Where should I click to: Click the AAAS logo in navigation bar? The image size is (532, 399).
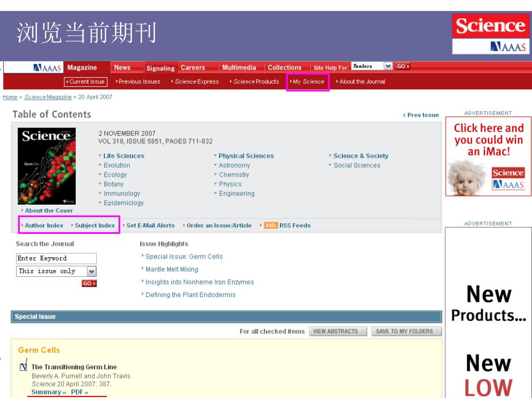pos(47,68)
